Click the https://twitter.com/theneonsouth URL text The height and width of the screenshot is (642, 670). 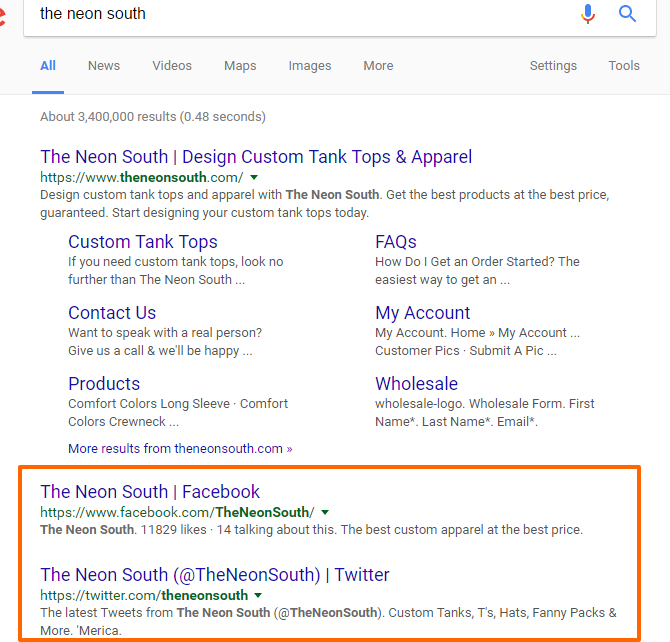point(144,595)
